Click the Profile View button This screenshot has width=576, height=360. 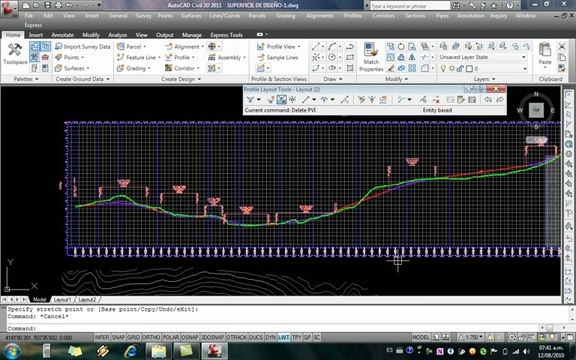tap(278, 47)
